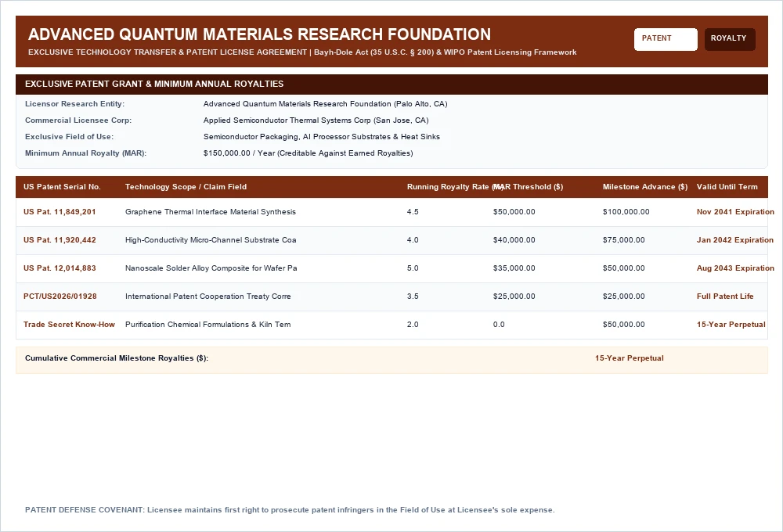Click the 3.5 royalty rate value
This screenshot has height=532, width=783.
[x=413, y=297]
